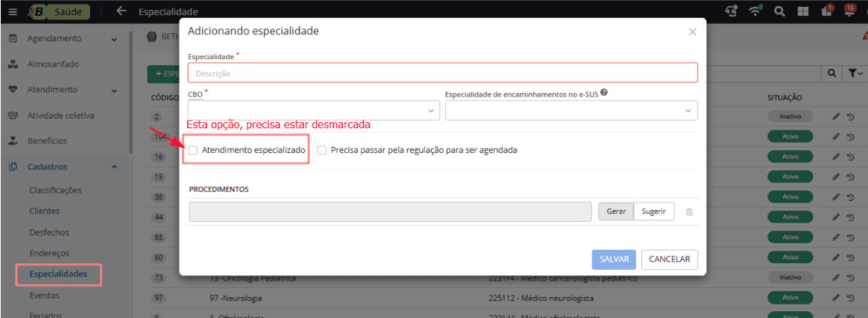Image resolution: width=868 pixels, height=318 pixels.
Task: Click the Almoxarifado boxes icon
Action: tap(14, 64)
